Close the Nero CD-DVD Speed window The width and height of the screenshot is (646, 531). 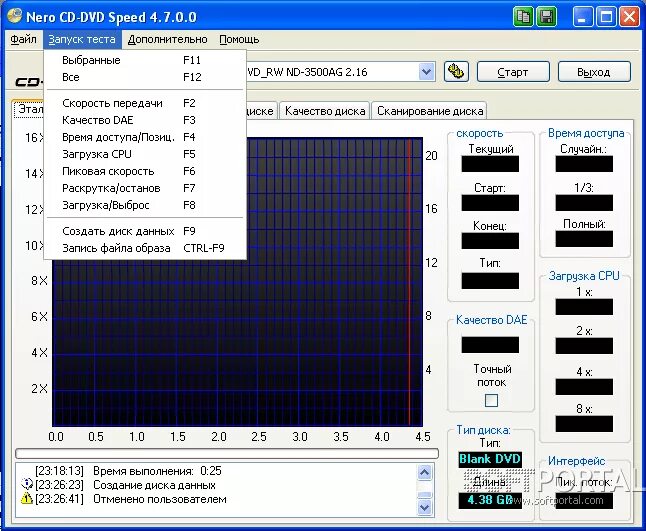click(629, 17)
